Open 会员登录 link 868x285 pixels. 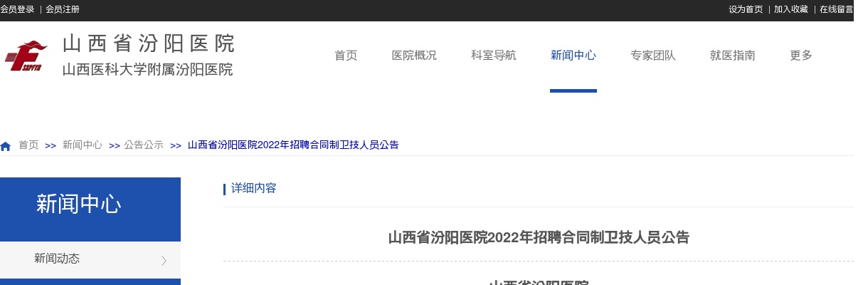[17, 9]
